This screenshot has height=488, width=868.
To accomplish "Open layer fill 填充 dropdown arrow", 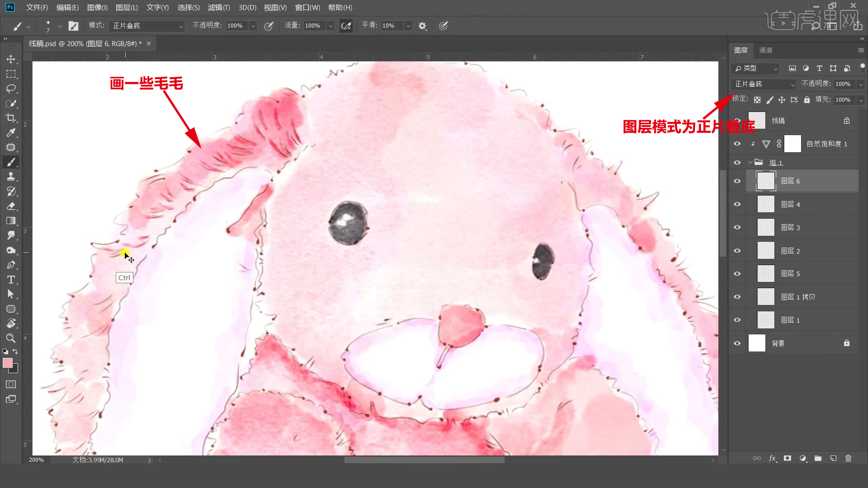I will (860, 100).
